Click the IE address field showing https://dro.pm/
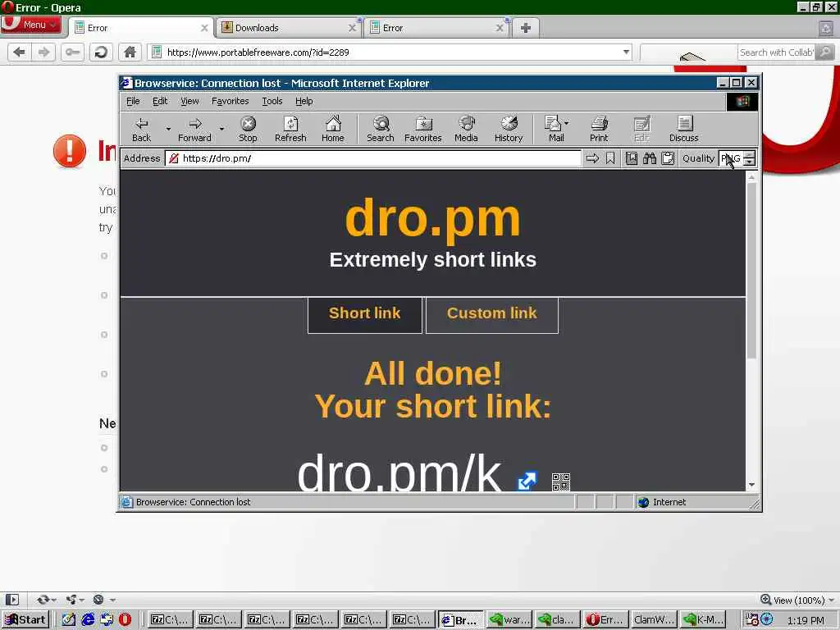Viewport: 840px width, 630px height. [x=373, y=158]
